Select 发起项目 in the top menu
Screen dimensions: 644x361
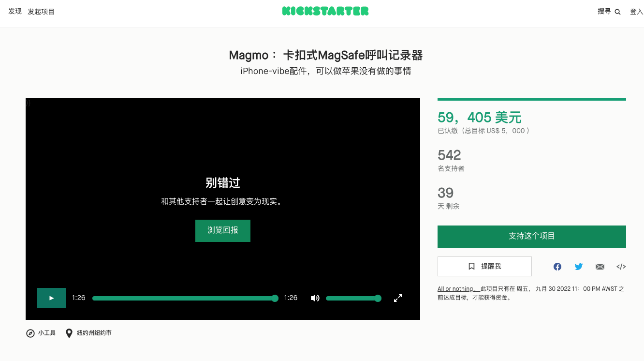41,11
